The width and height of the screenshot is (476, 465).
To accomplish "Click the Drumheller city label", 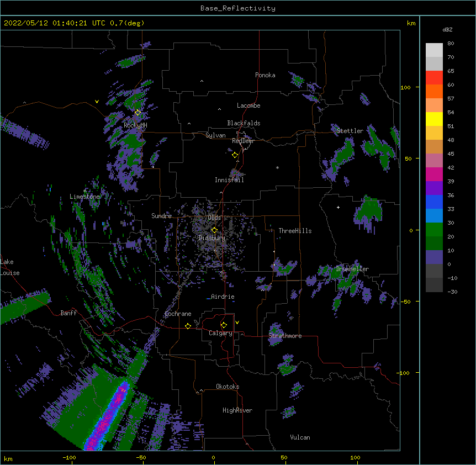I will (x=352, y=269).
